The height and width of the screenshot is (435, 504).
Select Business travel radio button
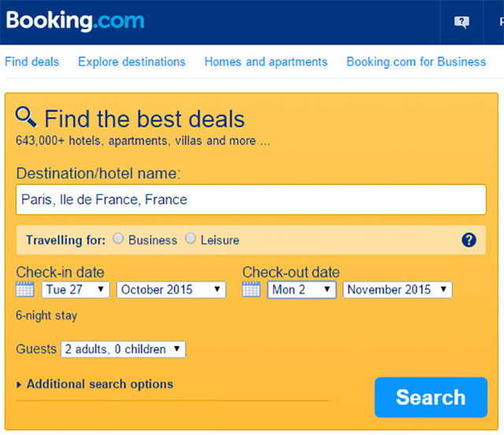(118, 238)
